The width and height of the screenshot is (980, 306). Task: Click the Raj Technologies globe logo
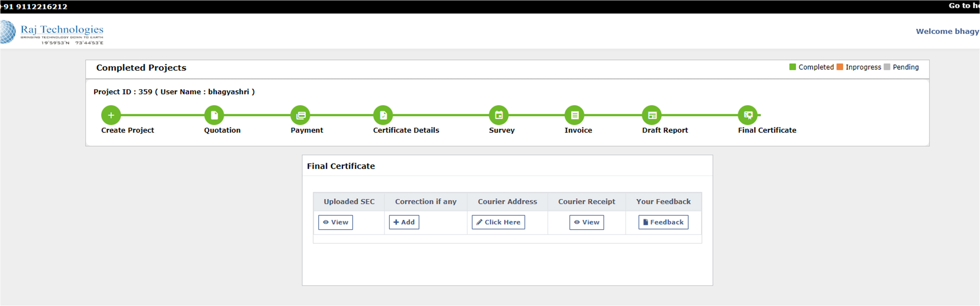pos(8,32)
